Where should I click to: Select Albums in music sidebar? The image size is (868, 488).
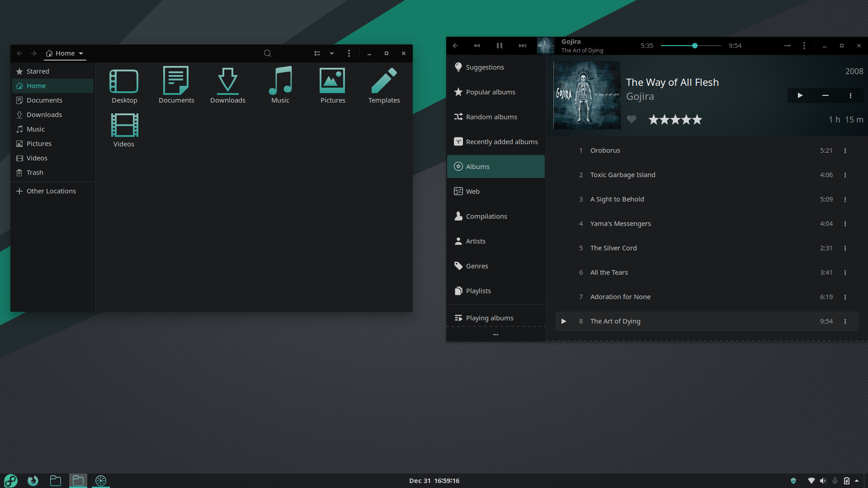(x=496, y=167)
